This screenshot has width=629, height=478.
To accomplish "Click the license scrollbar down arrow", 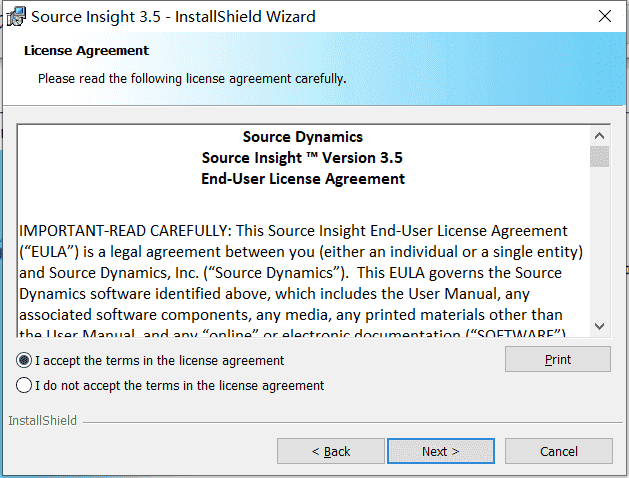I will 599,326.
